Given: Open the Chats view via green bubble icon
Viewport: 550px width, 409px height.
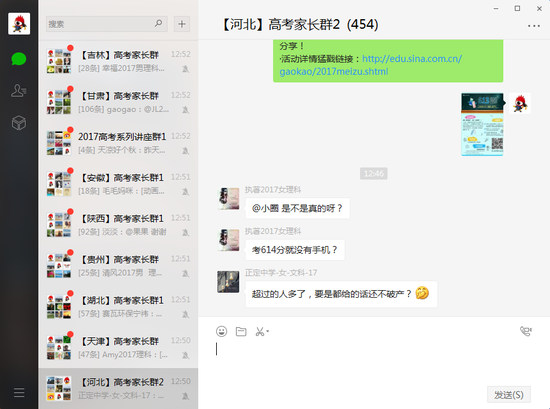Looking at the screenshot, I should click(x=19, y=59).
